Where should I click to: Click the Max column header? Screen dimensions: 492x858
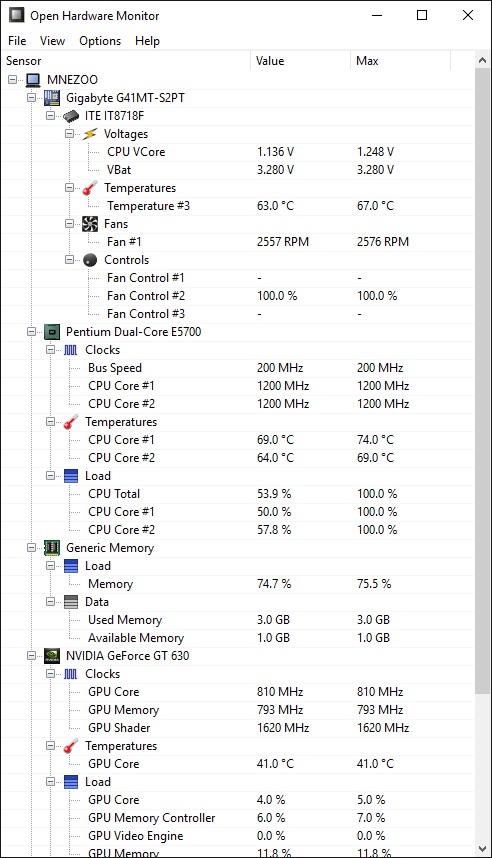pos(401,61)
